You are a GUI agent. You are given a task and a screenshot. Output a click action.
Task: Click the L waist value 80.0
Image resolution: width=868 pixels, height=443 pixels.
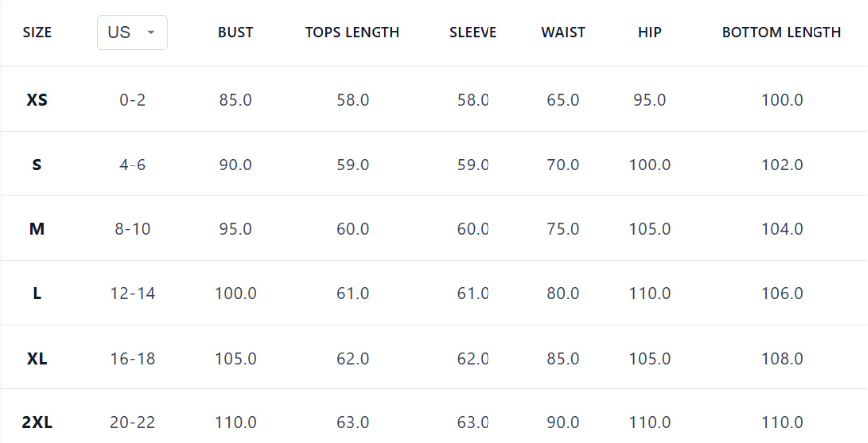[563, 293]
